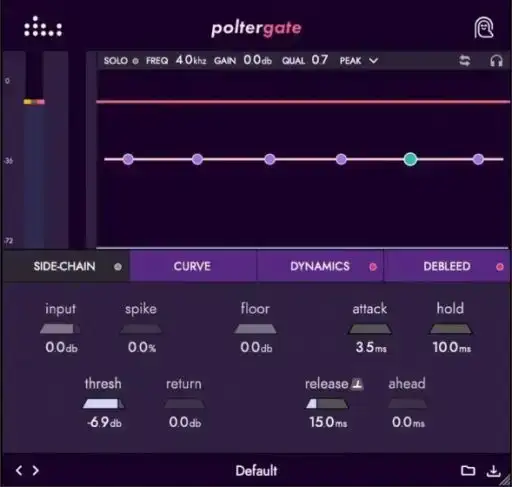Click the spike slider control

coord(141,329)
